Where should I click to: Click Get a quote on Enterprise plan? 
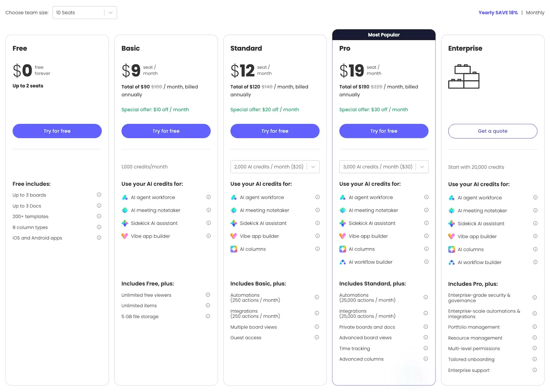(x=493, y=131)
